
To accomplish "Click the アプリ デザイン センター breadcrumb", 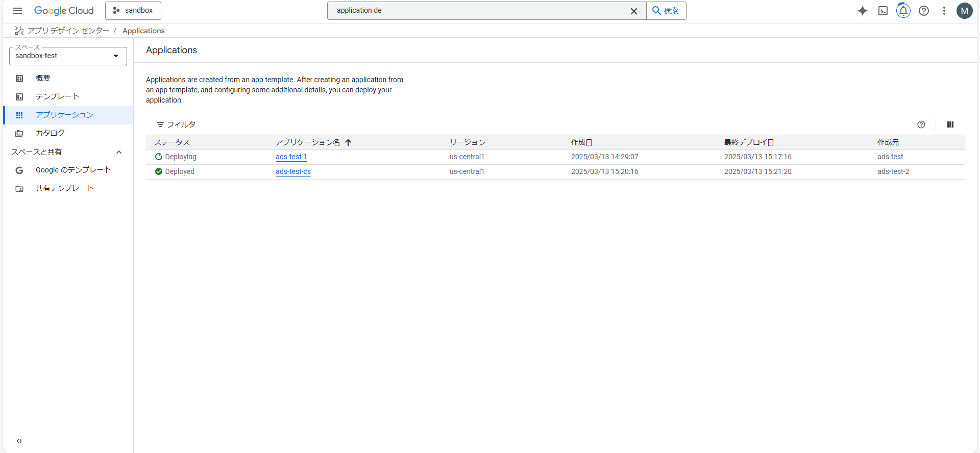I will (x=68, y=31).
